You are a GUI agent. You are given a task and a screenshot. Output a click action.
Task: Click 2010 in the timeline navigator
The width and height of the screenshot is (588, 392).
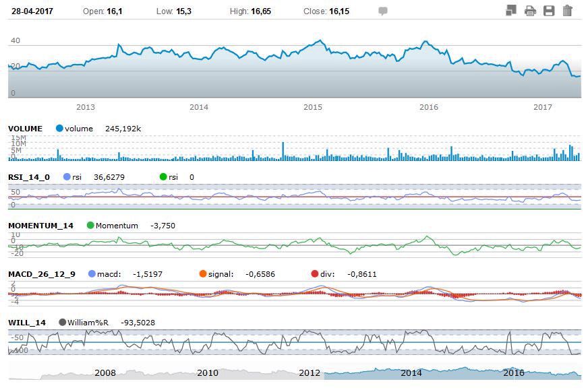[207, 373]
